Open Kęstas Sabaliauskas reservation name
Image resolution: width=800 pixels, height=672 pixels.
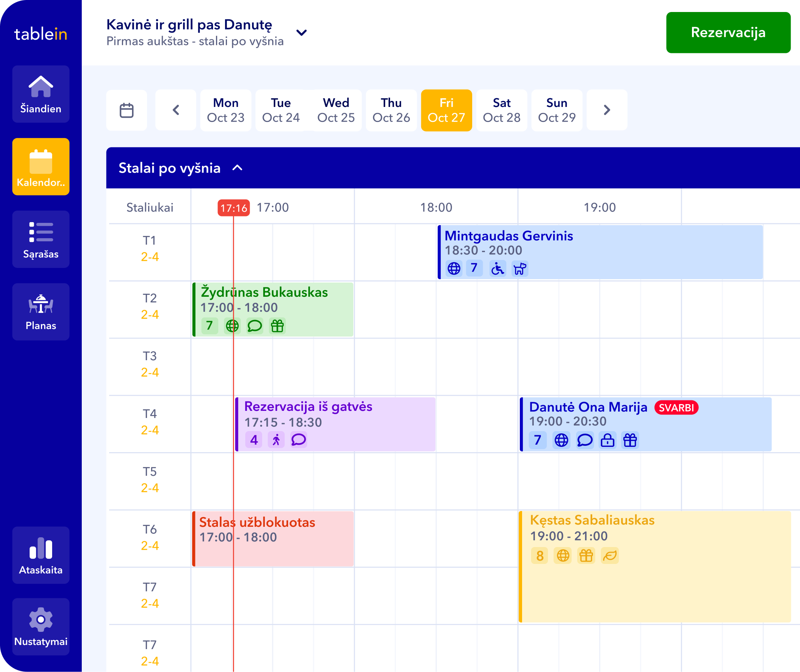tap(592, 520)
